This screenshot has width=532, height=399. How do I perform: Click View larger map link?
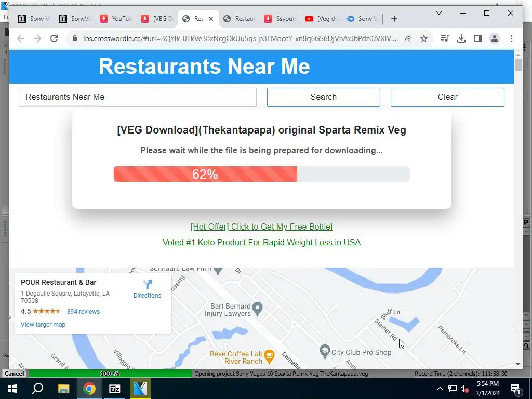[x=43, y=325]
